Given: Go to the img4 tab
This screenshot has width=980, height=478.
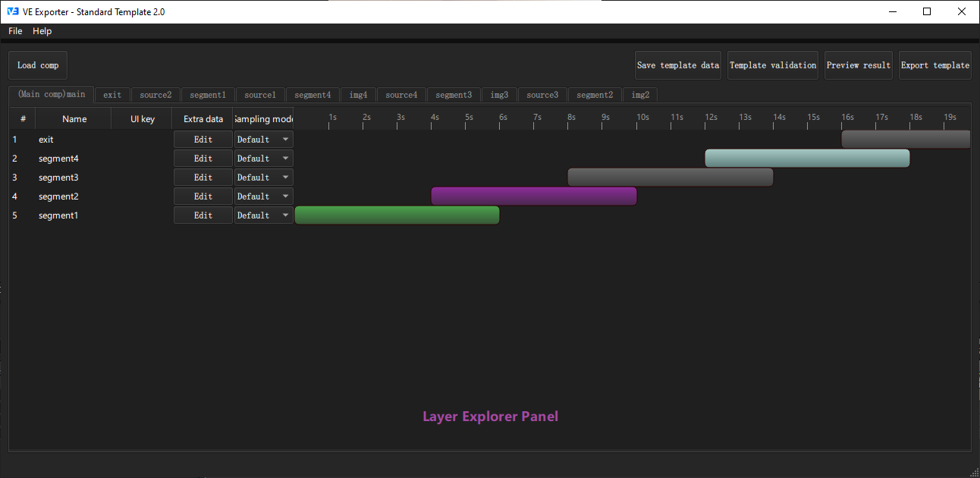Looking at the screenshot, I should (x=358, y=95).
